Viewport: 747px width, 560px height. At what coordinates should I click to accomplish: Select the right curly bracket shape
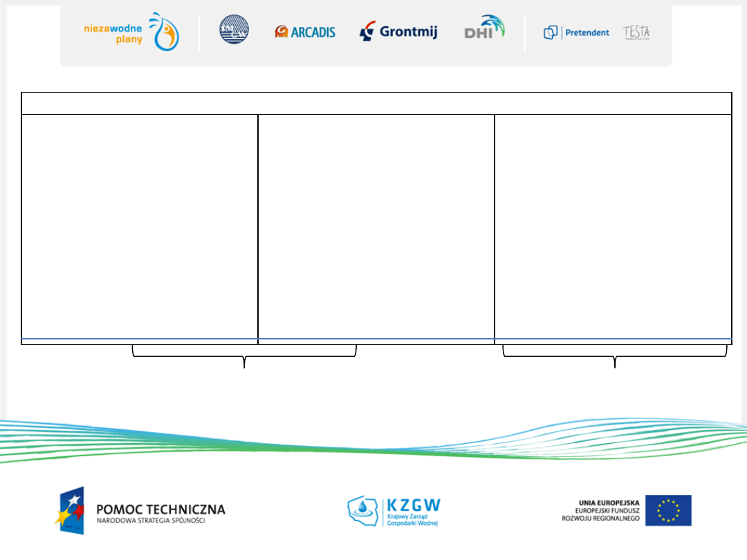point(614,355)
